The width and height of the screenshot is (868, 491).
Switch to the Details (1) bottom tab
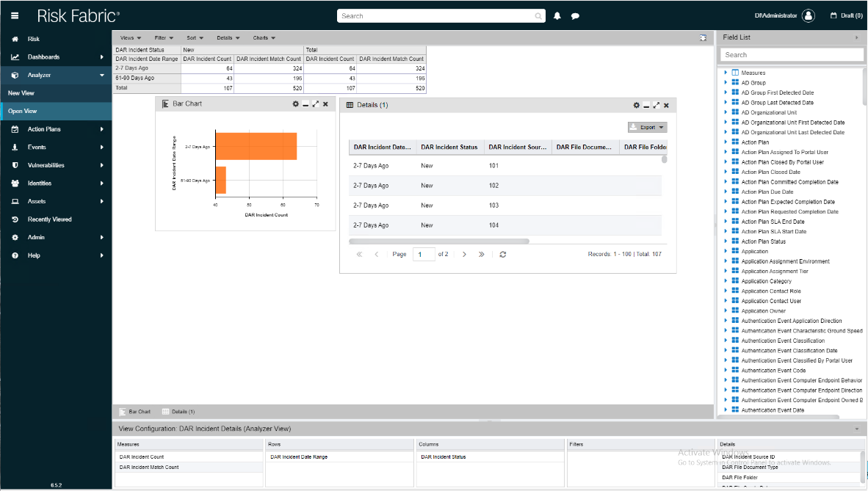pyautogui.click(x=178, y=412)
